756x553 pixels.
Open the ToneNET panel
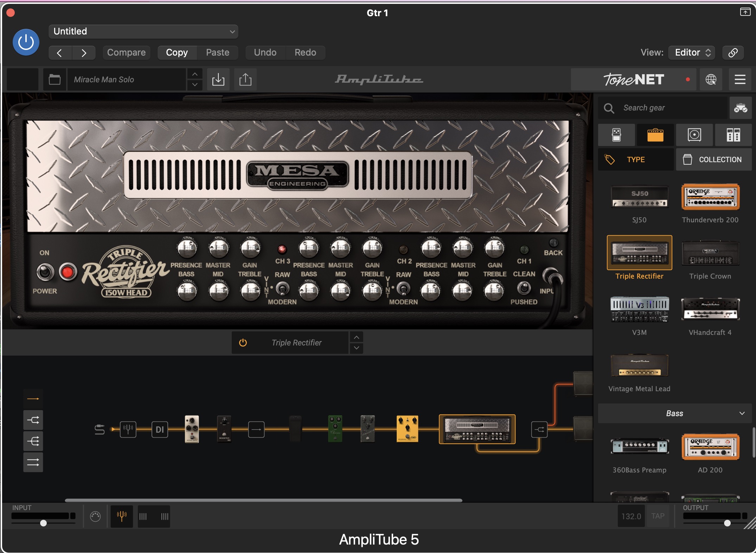[634, 80]
